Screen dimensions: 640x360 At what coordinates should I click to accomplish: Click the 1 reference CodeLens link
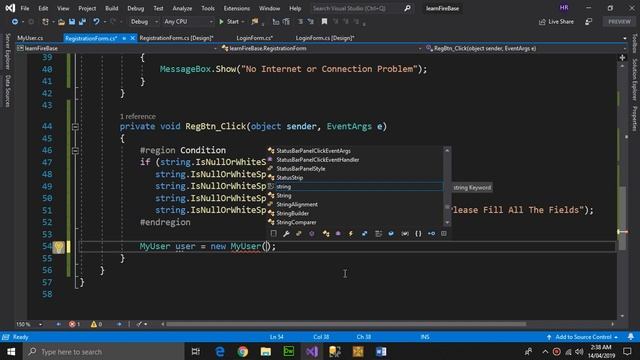point(138,116)
